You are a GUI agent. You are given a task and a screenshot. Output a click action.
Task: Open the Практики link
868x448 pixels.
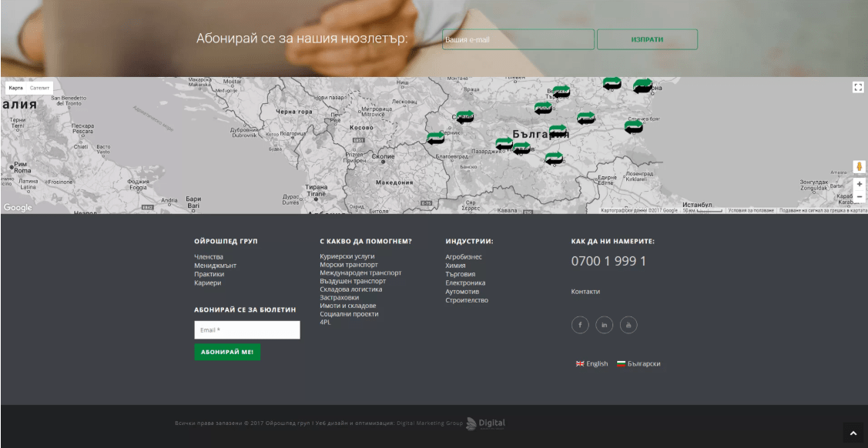click(209, 274)
